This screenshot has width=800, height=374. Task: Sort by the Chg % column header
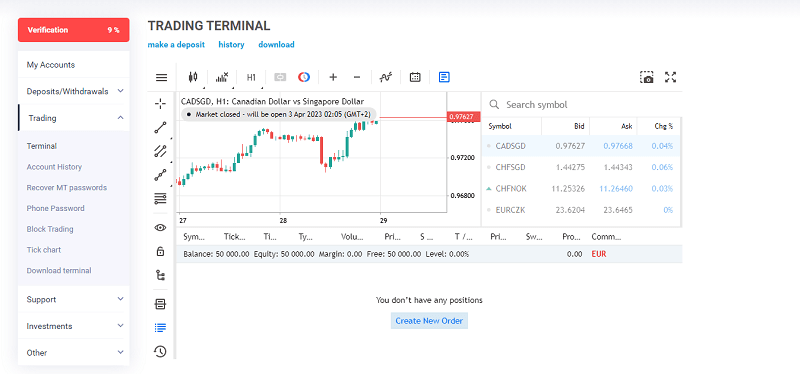[x=658, y=126]
